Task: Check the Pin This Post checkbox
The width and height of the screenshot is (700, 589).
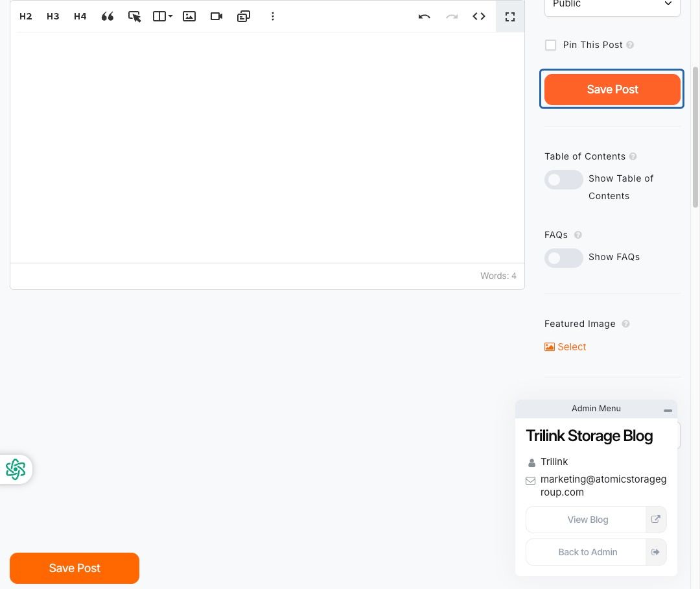Action: (x=550, y=45)
